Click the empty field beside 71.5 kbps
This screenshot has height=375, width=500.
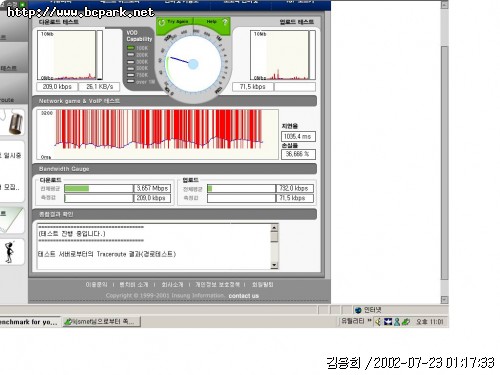click(295, 87)
